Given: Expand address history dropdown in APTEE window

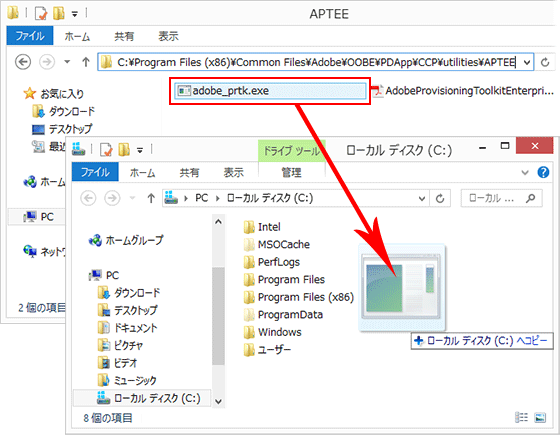Looking at the screenshot, I should coord(527,62).
